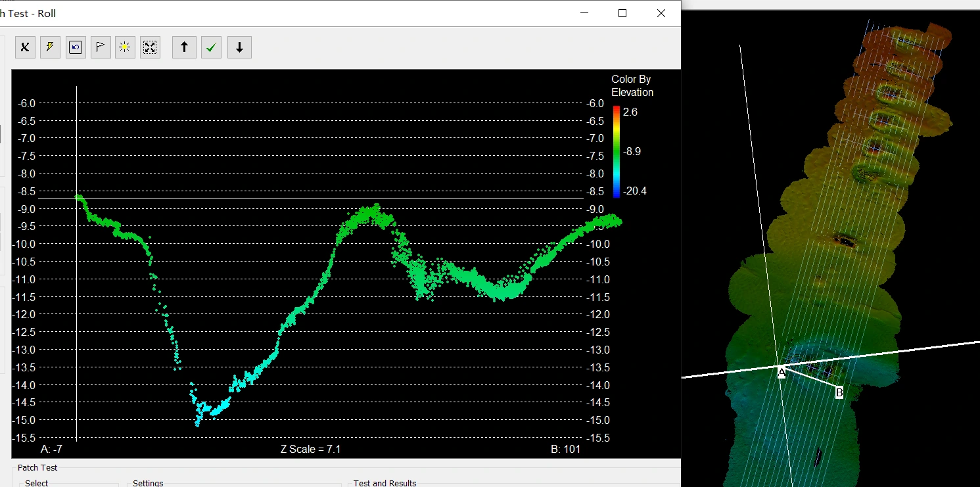Select marker A in the 3D map view
Screen dimensions: 980x487
pos(782,373)
